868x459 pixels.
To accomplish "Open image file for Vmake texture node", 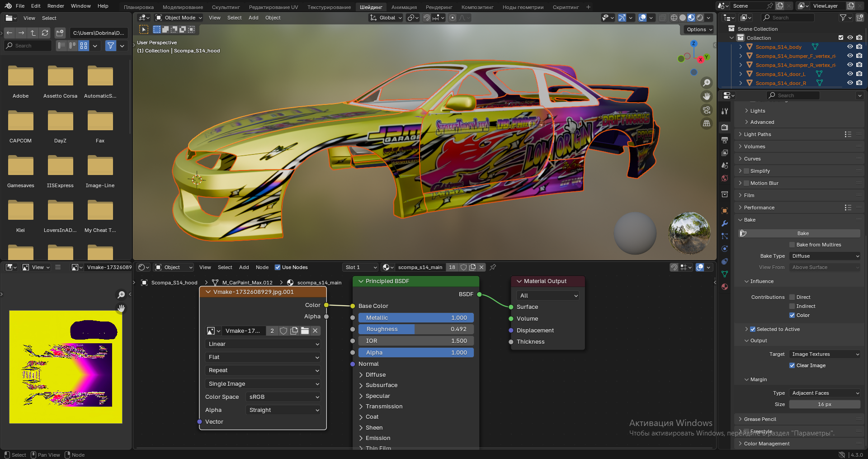I will tap(305, 331).
